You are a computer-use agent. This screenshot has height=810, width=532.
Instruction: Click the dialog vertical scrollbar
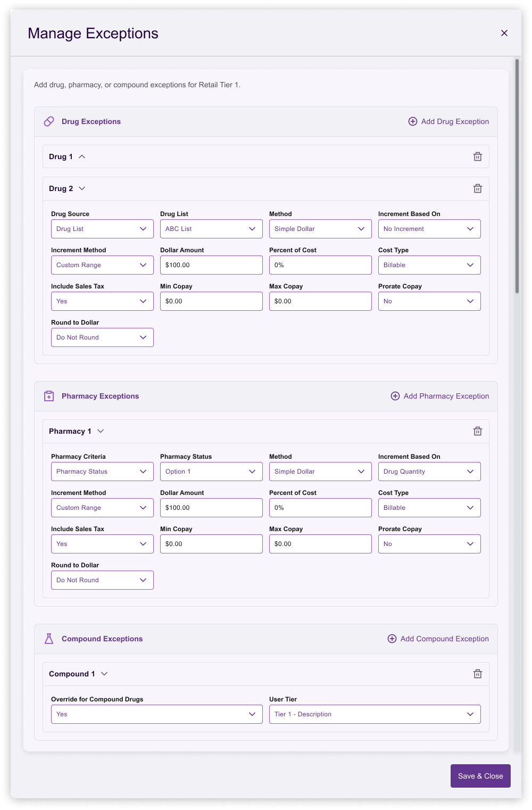(517, 176)
